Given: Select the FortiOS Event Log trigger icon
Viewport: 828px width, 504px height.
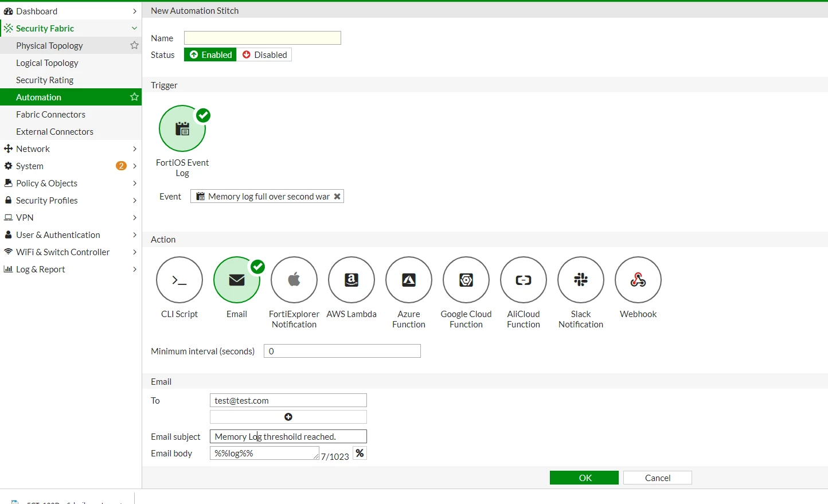Looking at the screenshot, I should click(182, 128).
